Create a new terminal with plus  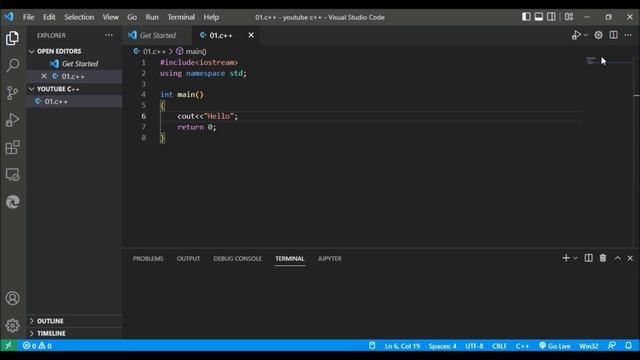tap(566, 258)
